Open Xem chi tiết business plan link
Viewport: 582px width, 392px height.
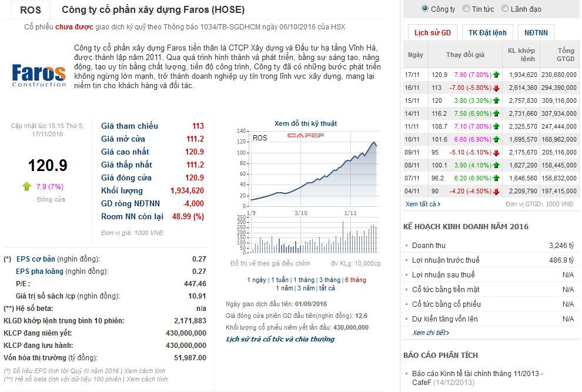430,333
